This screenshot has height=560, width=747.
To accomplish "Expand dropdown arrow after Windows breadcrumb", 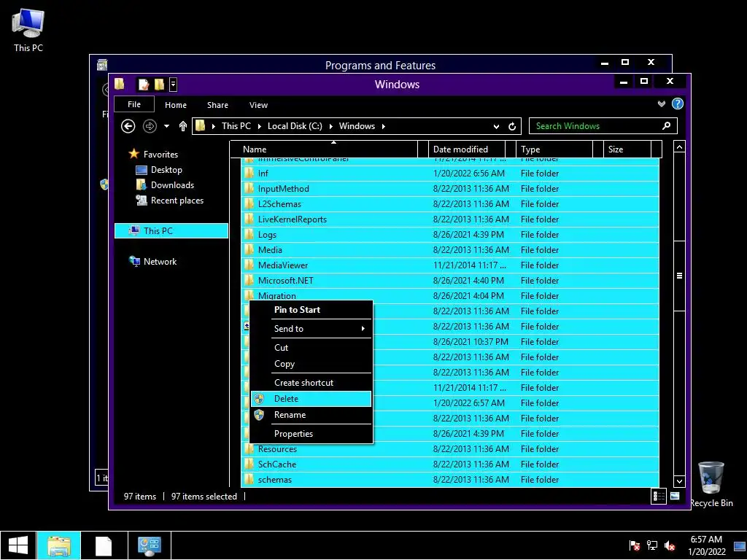I will [x=383, y=127].
